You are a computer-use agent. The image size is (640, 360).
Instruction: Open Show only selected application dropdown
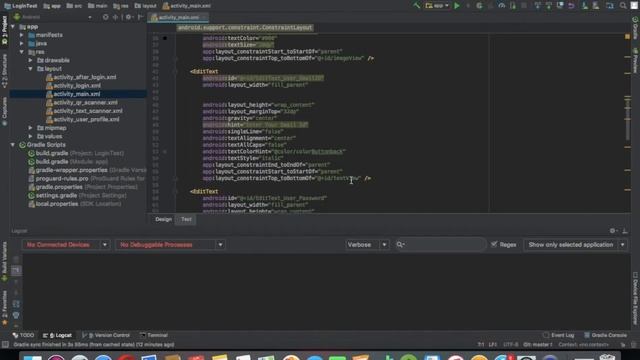pos(576,245)
